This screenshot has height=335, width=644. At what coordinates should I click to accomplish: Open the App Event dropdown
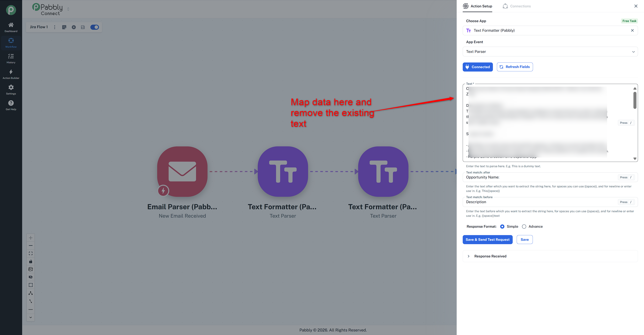550,52
